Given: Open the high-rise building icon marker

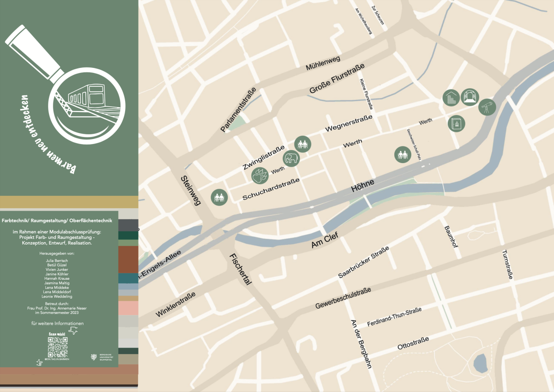Looking at the screenshot, I should coord(451,97).
